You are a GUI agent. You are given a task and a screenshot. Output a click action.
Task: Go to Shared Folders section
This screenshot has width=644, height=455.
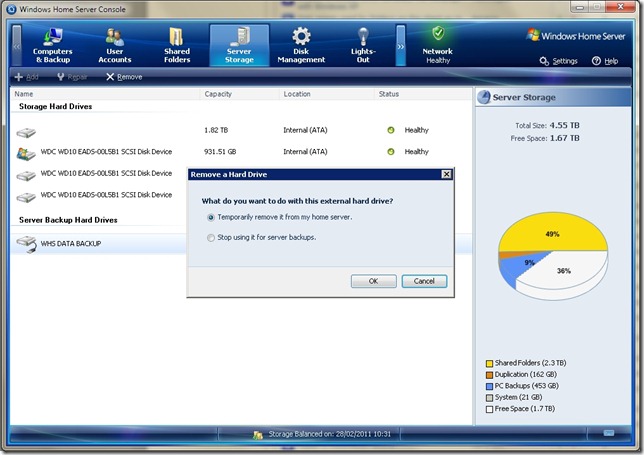[x=177, y=45]
